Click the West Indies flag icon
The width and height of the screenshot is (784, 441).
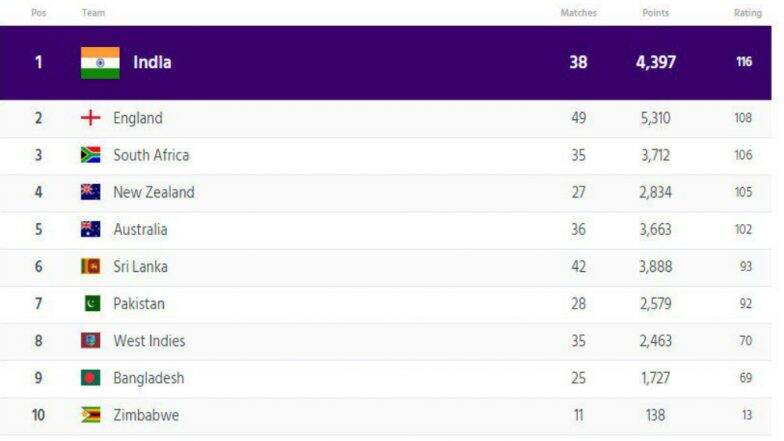tap(90, 340)
